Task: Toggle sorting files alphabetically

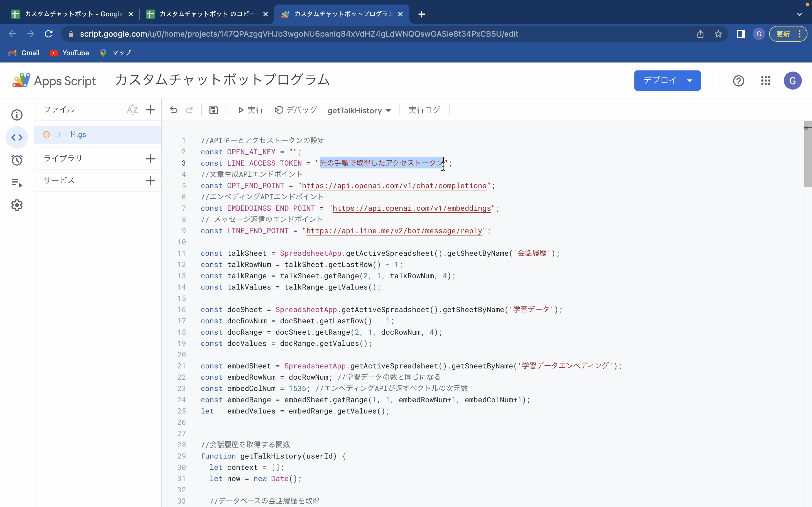Action: (x=132, y=110)
